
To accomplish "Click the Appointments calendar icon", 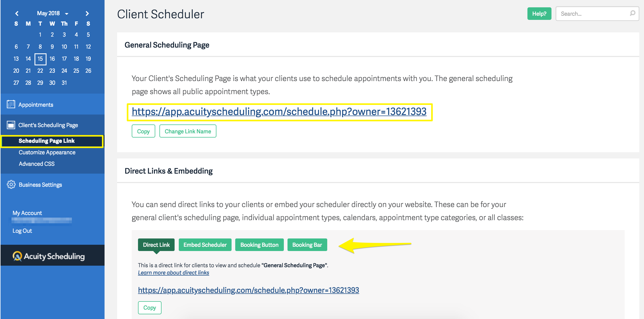I will (11, 104).
